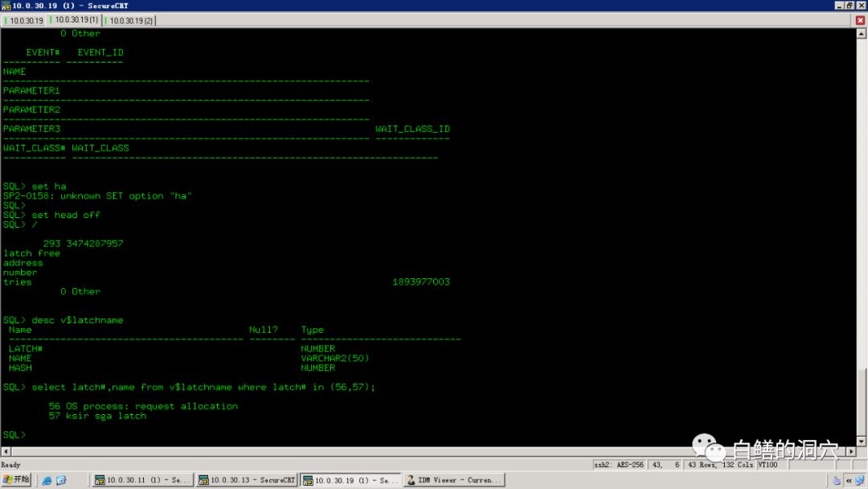868x489 pixels.
Task: Click the "address" output line
Action: tap(23, 263)
